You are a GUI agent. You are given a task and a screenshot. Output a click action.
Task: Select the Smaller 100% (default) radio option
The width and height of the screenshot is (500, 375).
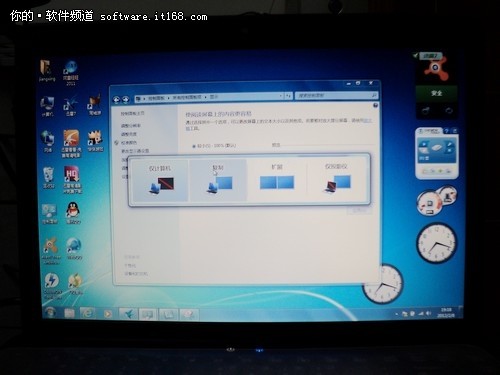coord(194,146)
